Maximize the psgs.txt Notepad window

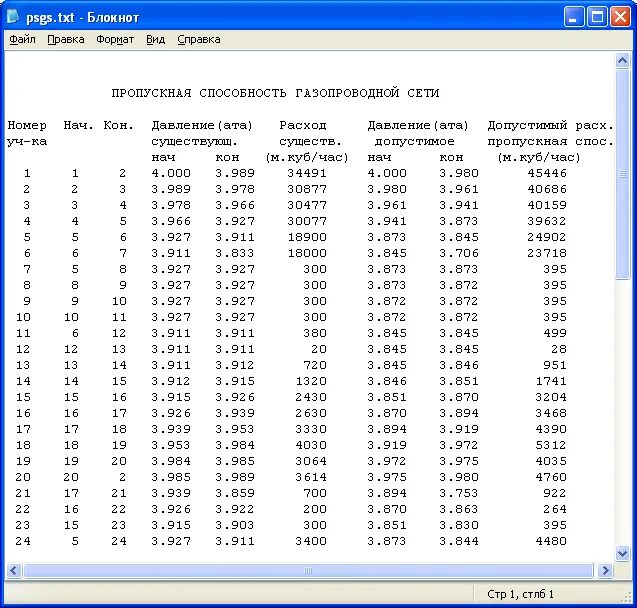597,17
